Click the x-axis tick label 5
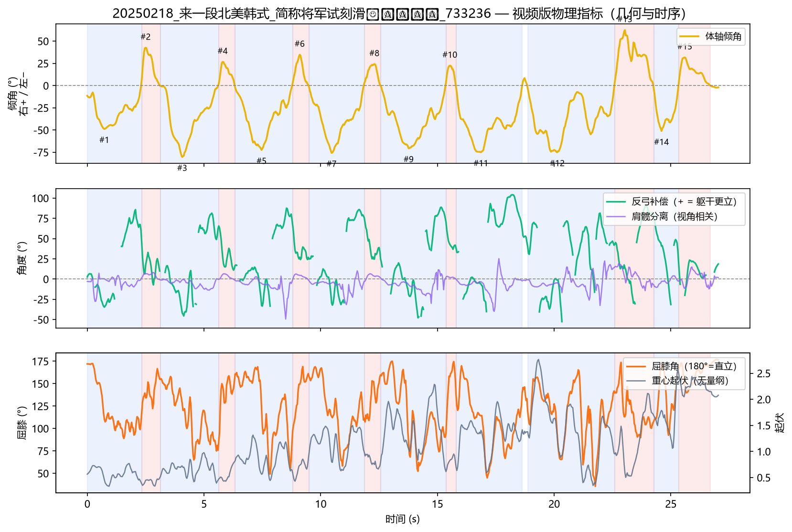The height and width of the screenshot is (532, 792). tap(204, 504)
